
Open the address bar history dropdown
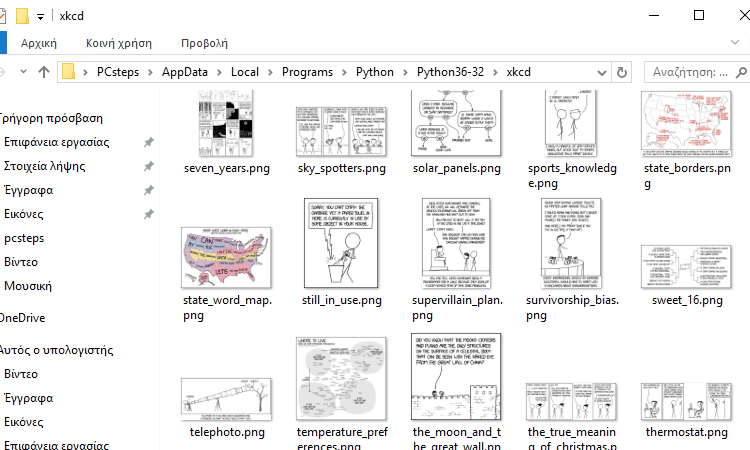click(x=602, y=73)
